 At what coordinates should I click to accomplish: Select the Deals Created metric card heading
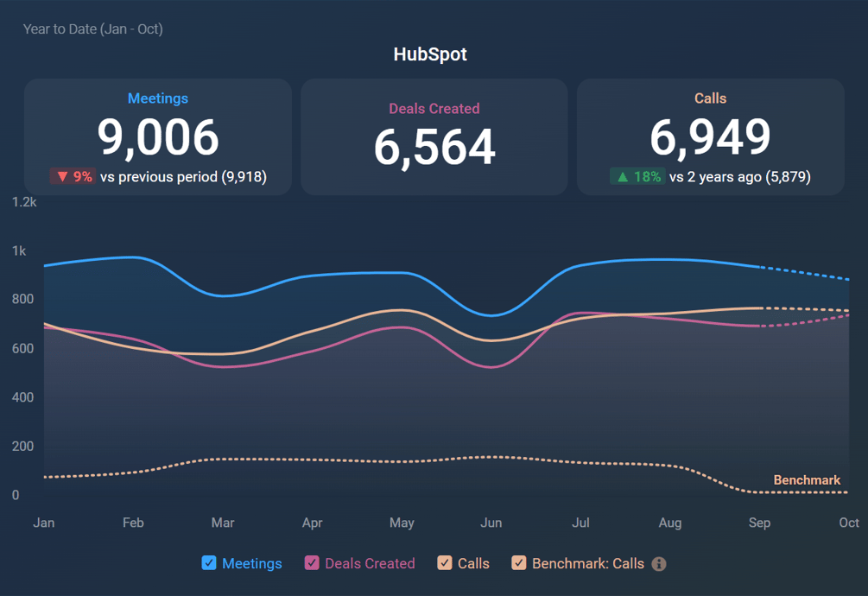click(x=434, y=109)
